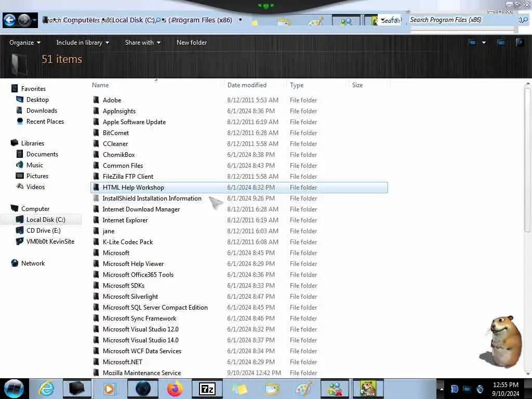This screenshot has width=532, height=399.
Task: Select Network in sidebar
Action: pos(33,263)
